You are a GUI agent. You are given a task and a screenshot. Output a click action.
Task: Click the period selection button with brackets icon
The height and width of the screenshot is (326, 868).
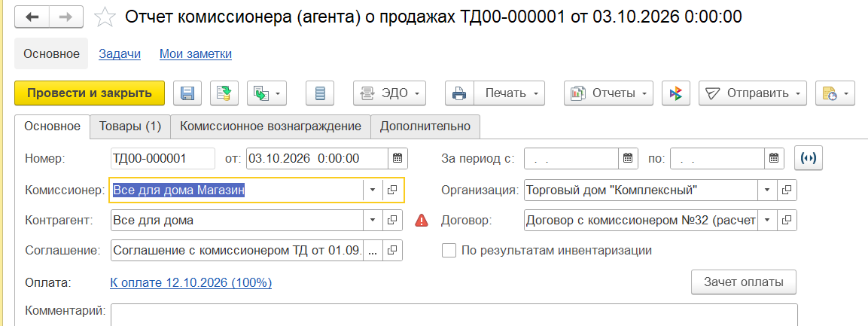click(809, 158)
